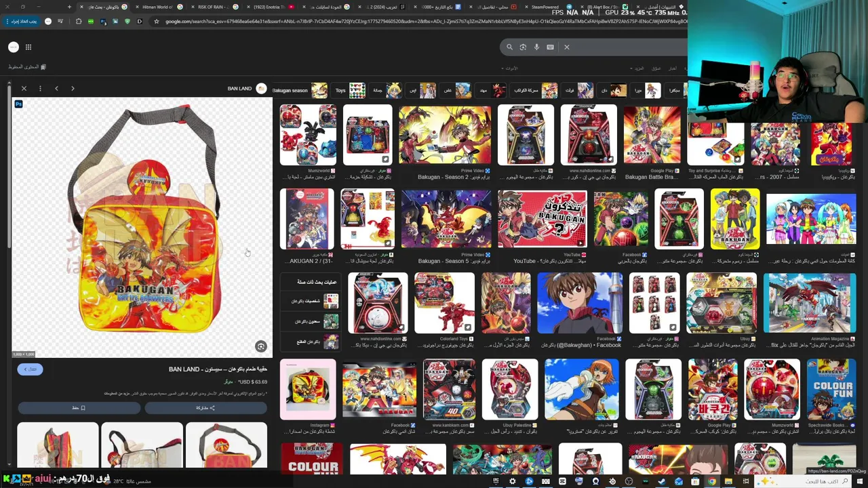This screenshot has width=868, height=488.
Task: Click the Share button under product
Action: click(x=205, y=408)
